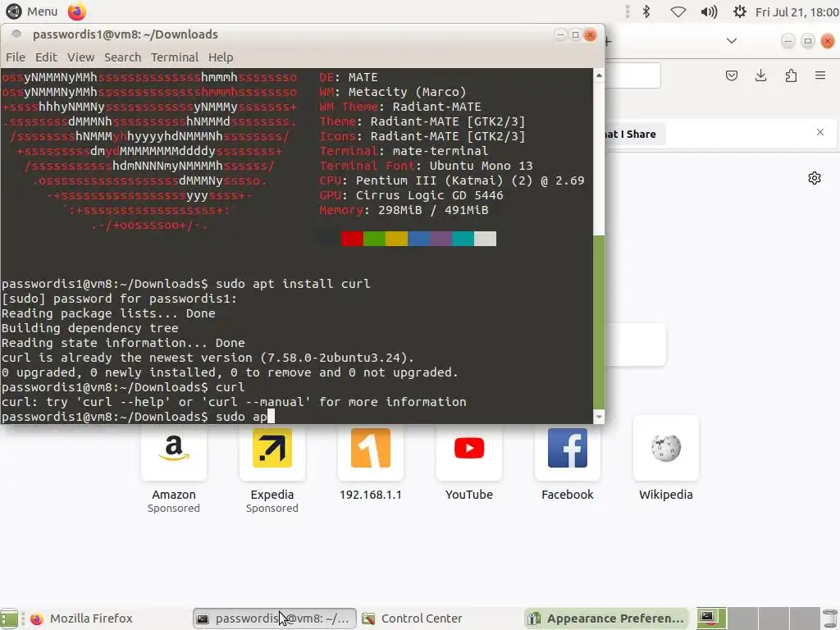Select first workspace in workspace switcher
The height and width of the screenshot is (630, 840).
pos(711,619)
